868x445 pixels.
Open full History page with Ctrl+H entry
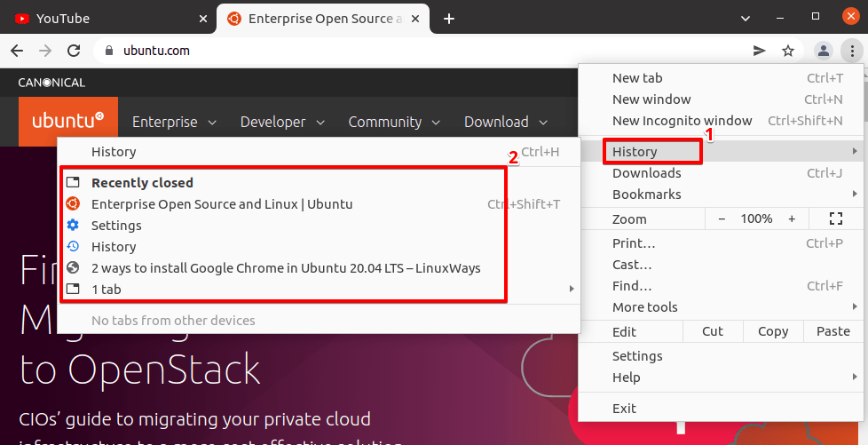click(x=319, y=152)
